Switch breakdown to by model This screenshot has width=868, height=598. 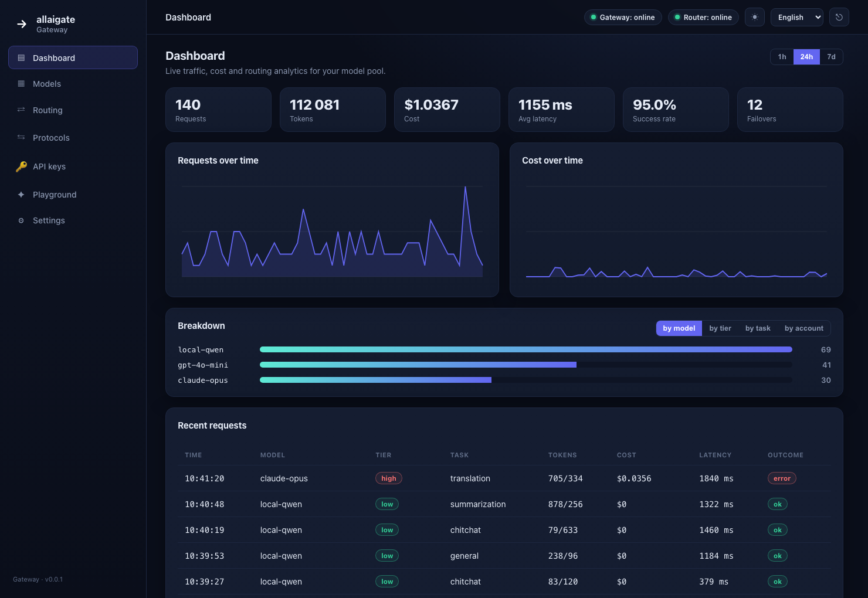[679, 328]
